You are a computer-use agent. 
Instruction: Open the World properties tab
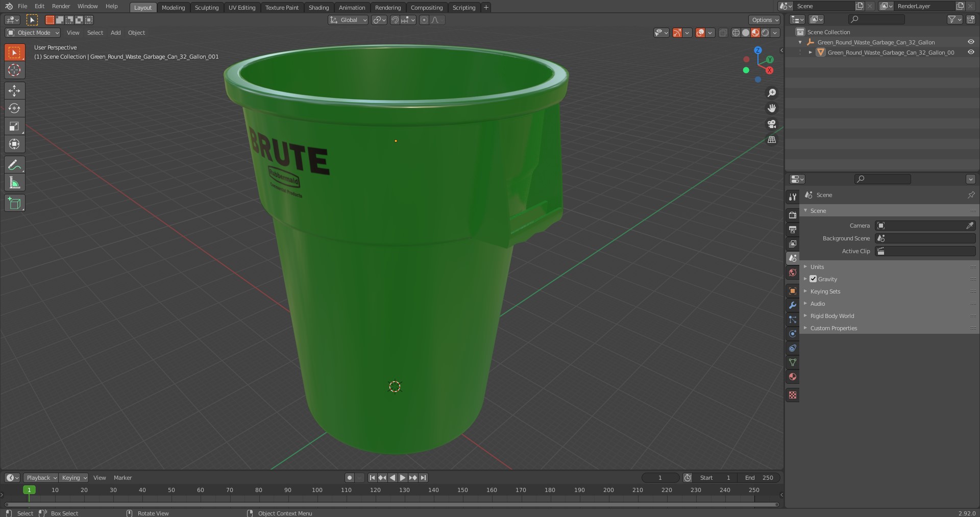[x=793, y=273]
